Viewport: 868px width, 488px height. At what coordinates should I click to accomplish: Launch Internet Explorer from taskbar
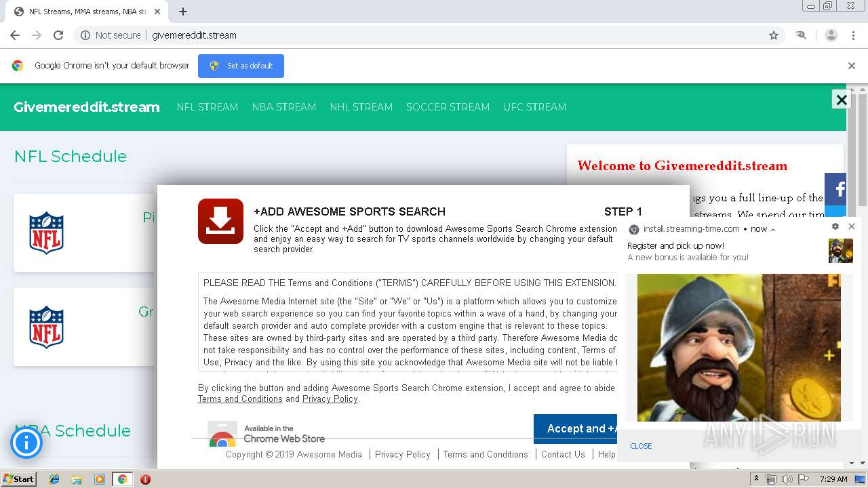pyautogui.click(x=54, y=479)
